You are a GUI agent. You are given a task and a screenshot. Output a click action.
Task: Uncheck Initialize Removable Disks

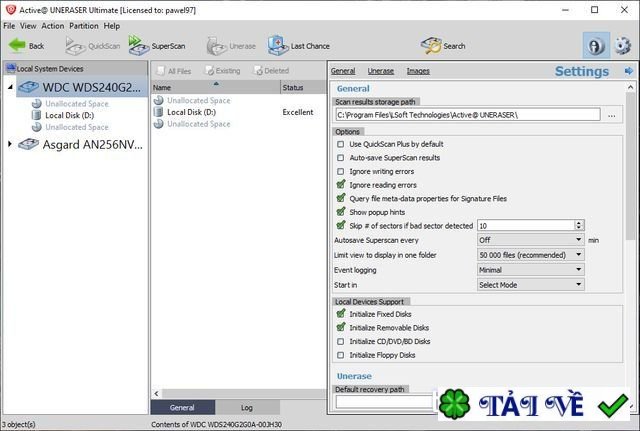click(341, 327)
